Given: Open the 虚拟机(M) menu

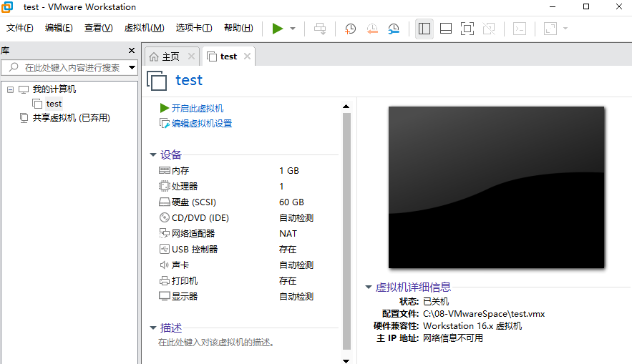Looking at the screenshot, I should pos(145,28).
